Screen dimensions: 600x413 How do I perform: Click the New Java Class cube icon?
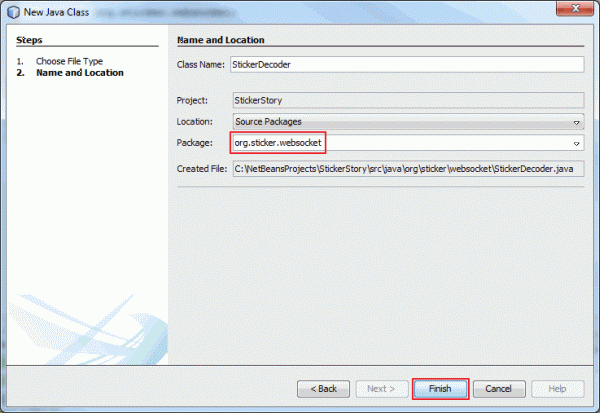pos(13,12)
